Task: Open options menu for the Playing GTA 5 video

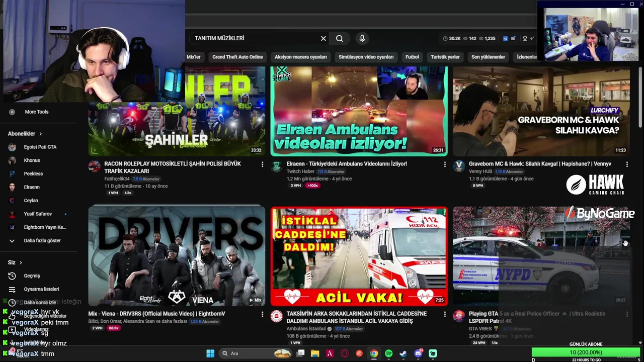Action: coord(627,314)
